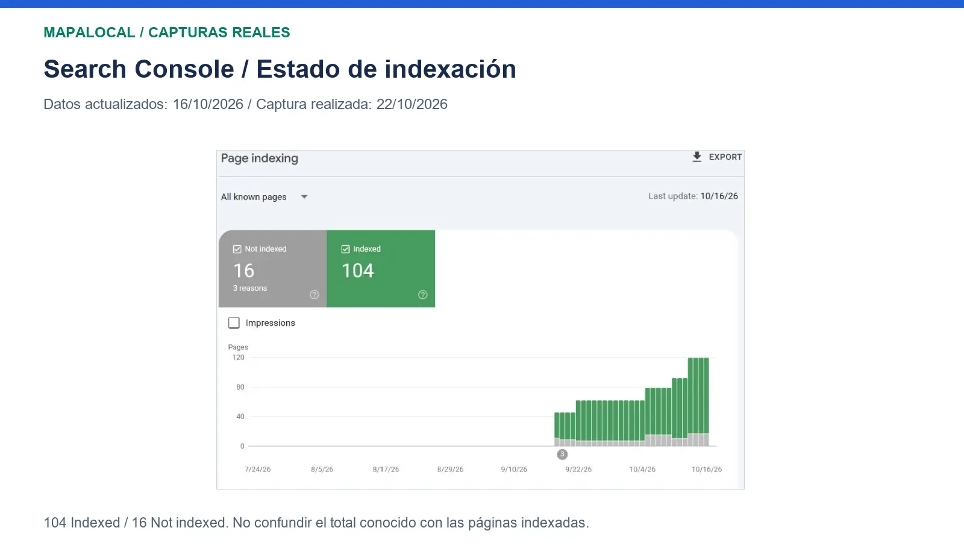Click the 10/4/26 axis date label
Image resolution: width=964 pixels, height=560 pixels.
tap(642, 469)
